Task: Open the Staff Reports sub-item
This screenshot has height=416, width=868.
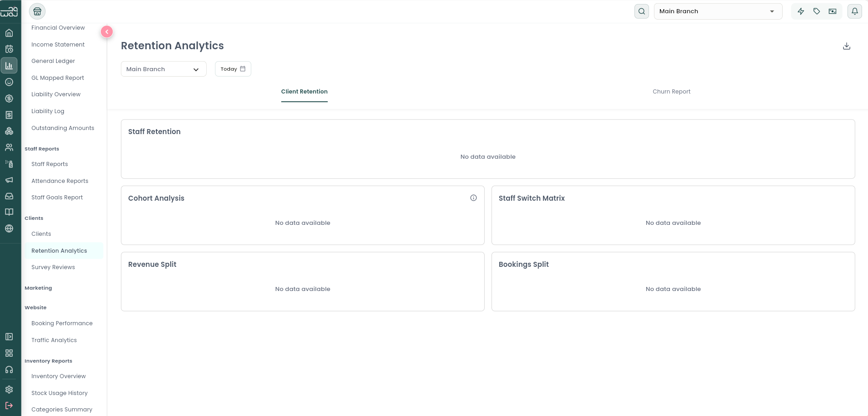Action: 50,164
